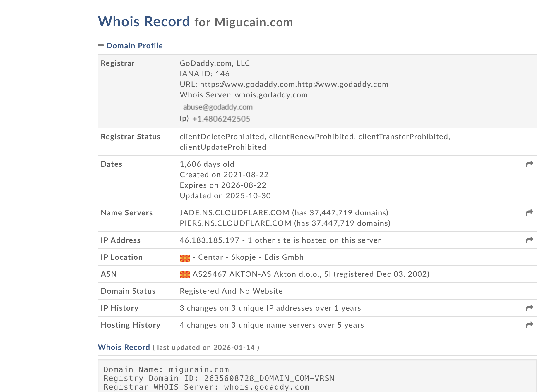Click the GoDaddy.com, LLC registrar name
The height and width of the screenshot is (392, 548).
(x=215, y=63)
